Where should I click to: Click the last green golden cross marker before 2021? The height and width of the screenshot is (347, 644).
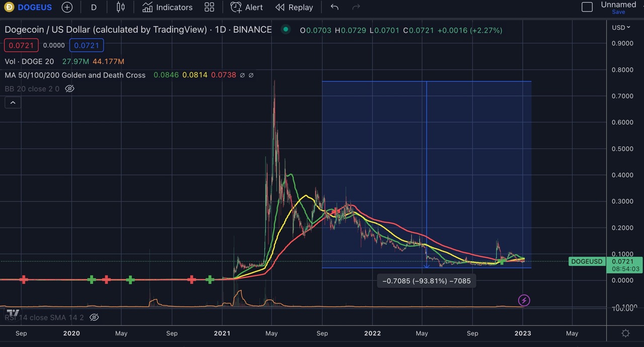pos(210,280)
